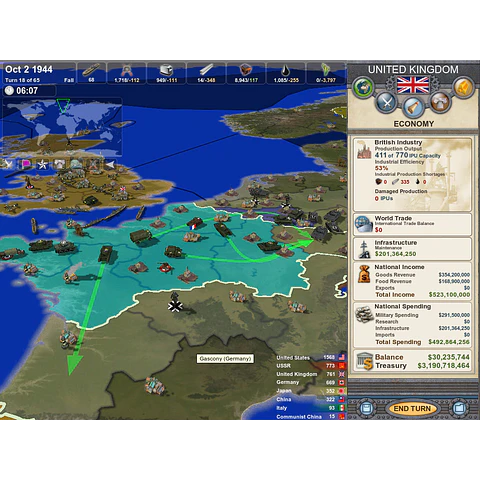Click the Oct 2 1944 date display
Viewport: 480px width, 480px height.
click(29, 69)
